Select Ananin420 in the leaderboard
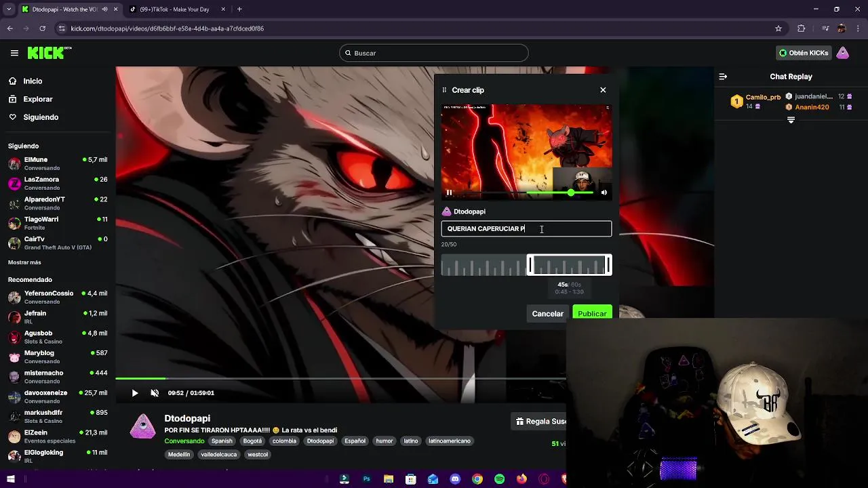 (812, 107)
